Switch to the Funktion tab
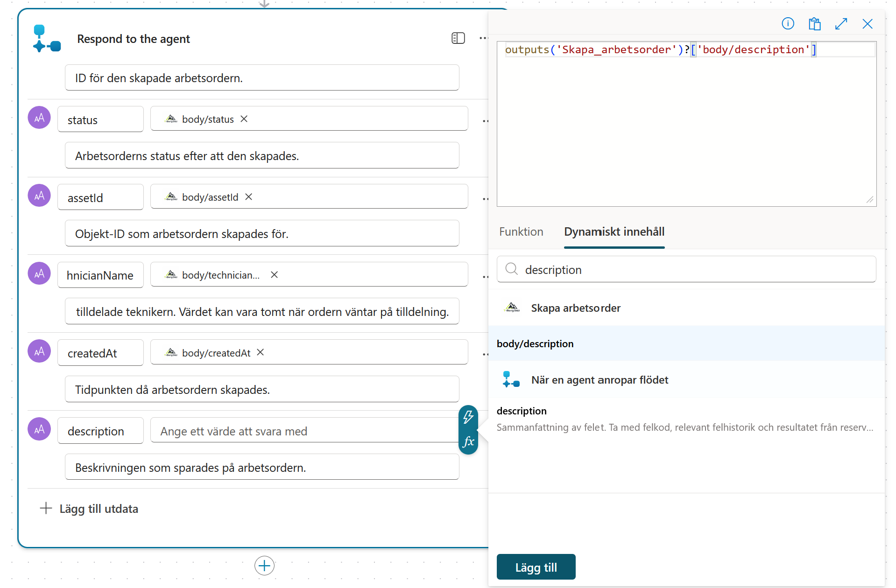 (x=521, y=231)
